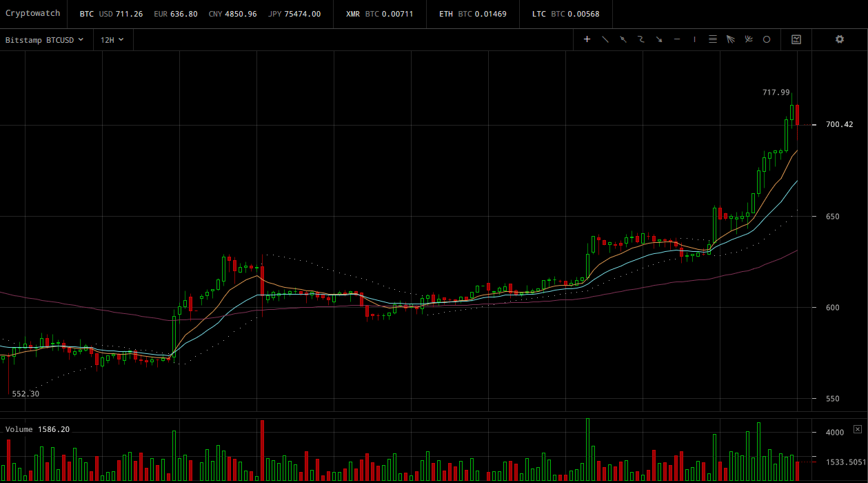Select the Fibonacci arcs branch tool
The height and width of the screenshot is (483, 868).
749,39
